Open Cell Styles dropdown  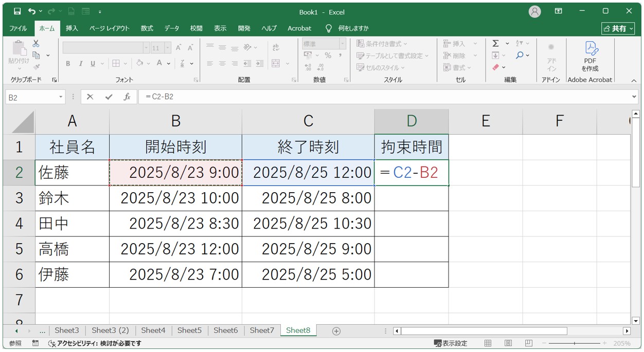coord(381,67)
